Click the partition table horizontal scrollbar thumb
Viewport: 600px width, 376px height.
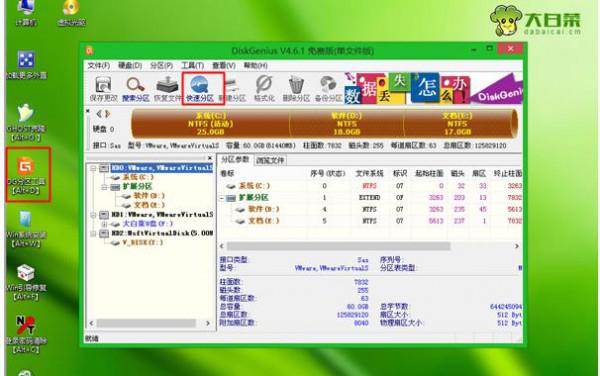[x=338, y=246]
